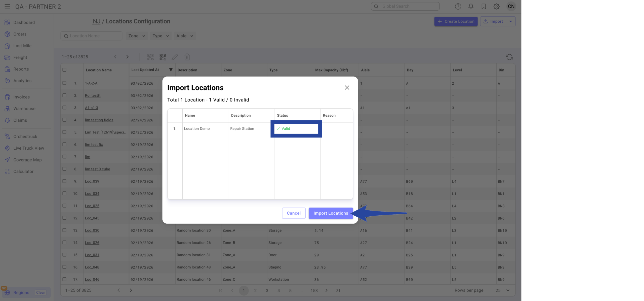This screenshot has width=644, height=301.
Task: Click the refresh table icon
Action: 509,57
